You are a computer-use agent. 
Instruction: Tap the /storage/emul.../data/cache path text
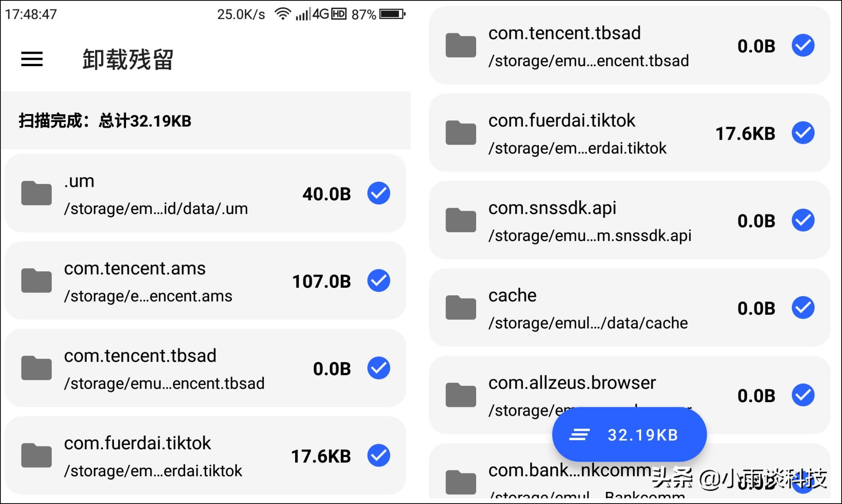point(588,323)
